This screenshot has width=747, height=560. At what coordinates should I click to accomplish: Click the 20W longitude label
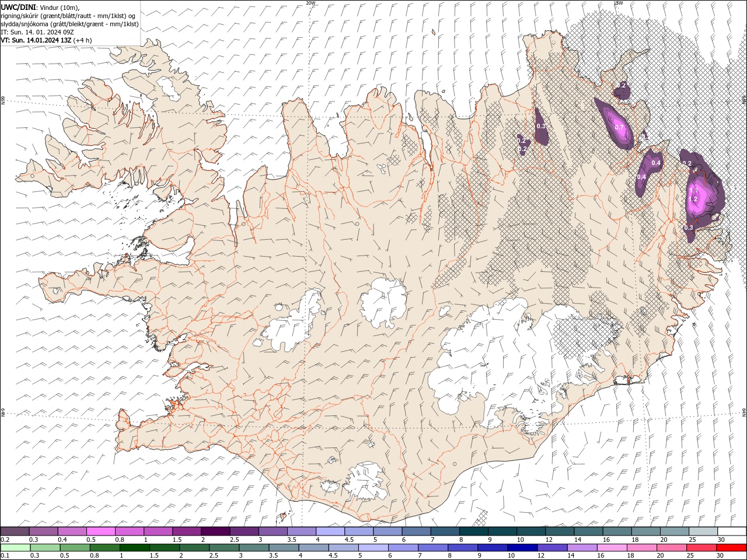click(x=310, y=2)
